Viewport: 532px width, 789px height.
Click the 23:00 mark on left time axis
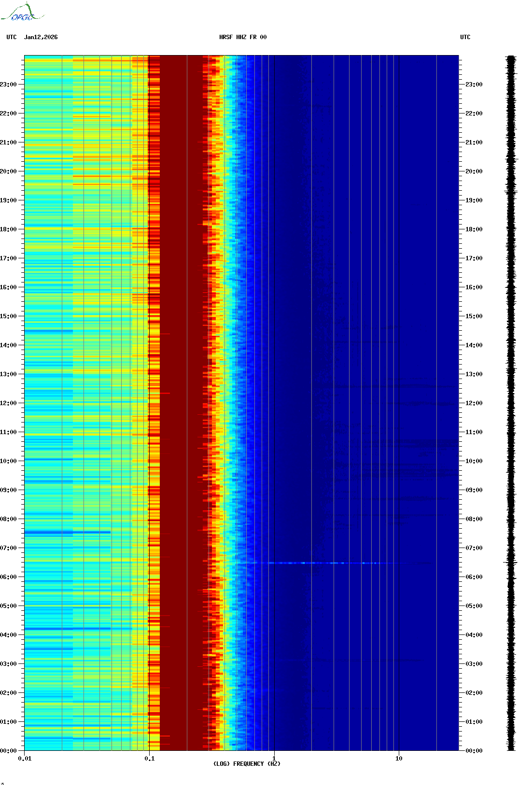coord(8,85)
